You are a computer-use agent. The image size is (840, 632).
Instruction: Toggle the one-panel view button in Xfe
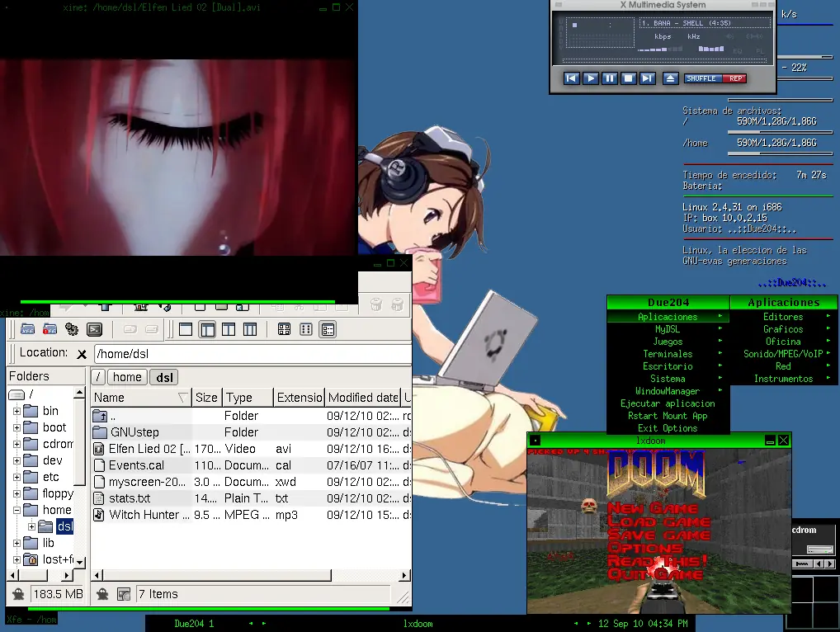186,329
